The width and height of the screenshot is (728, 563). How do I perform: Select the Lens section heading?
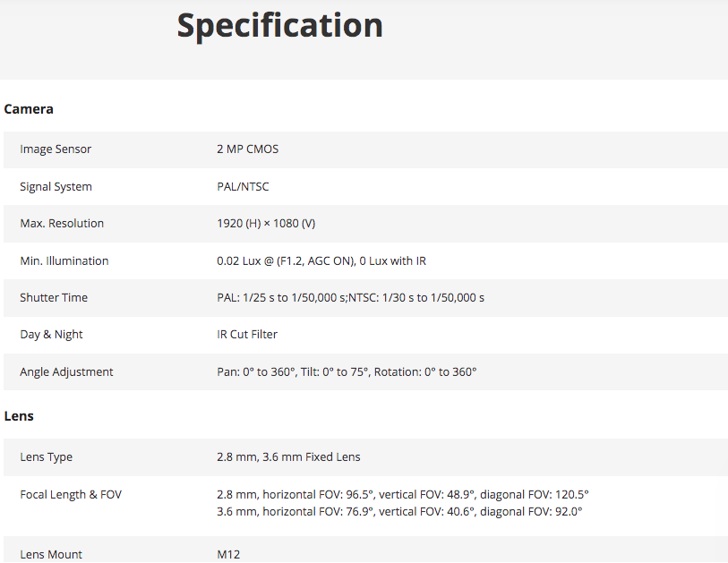(19, 416)
